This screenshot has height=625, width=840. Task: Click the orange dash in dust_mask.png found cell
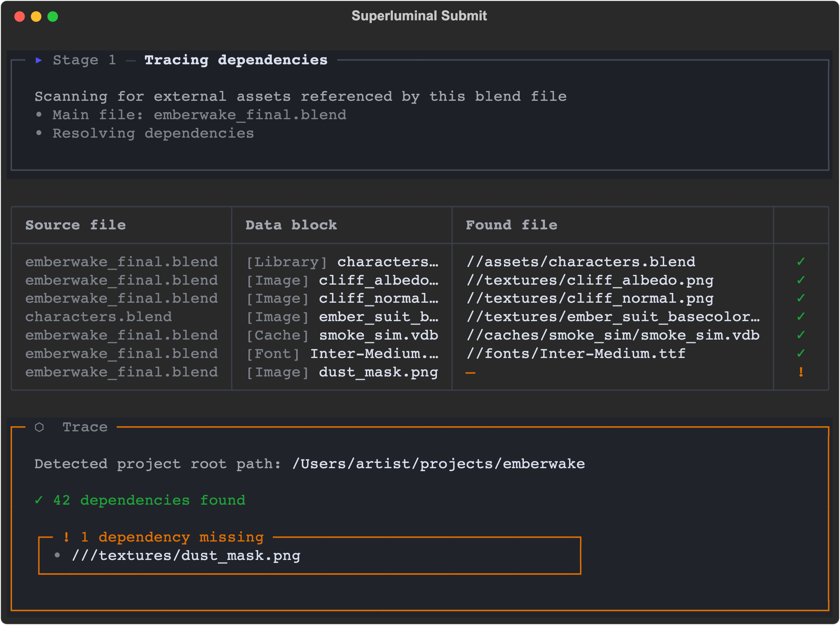[470, 373]
